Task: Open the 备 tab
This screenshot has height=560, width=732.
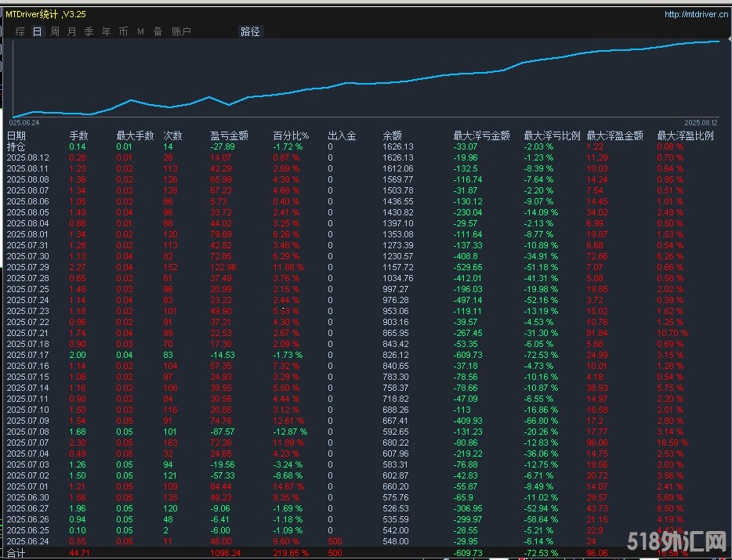Action: coord(158,31)
